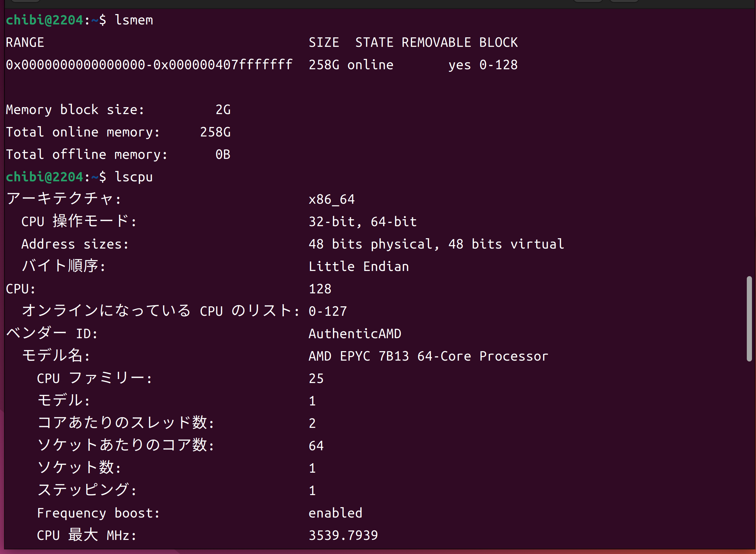The image size is (756, 554).
Task: Click the 0-127 online CPU list value
Action: tap(328, 311)
